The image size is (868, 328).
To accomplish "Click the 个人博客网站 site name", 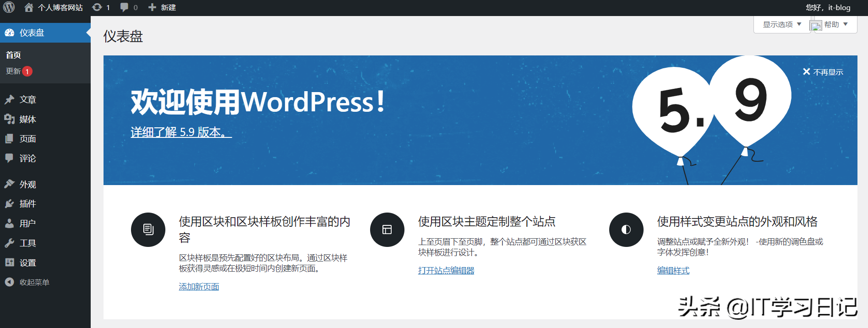I will pos(60,7).
